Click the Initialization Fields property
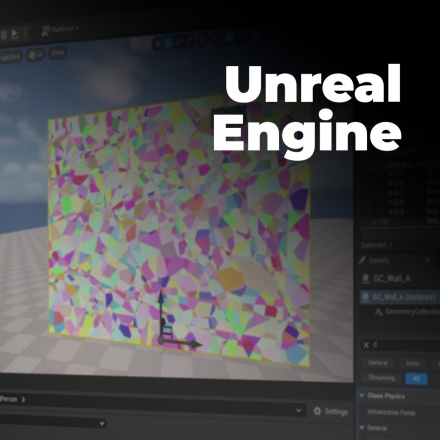 click(391, 412)
